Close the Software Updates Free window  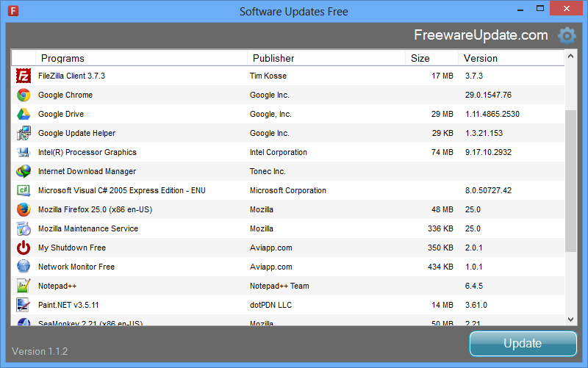click(566, 8)
